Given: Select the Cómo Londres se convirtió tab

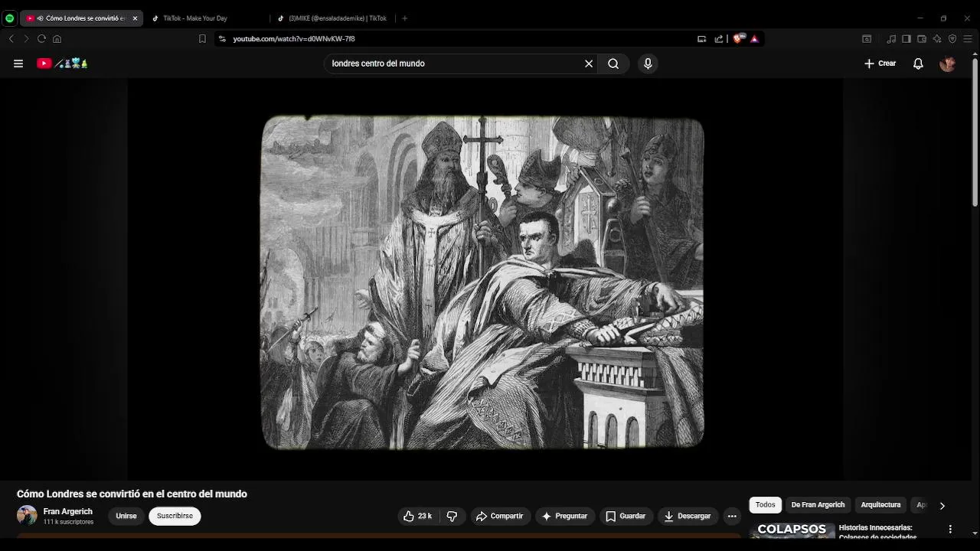Looking at the screenshot, I should point(80,18).
